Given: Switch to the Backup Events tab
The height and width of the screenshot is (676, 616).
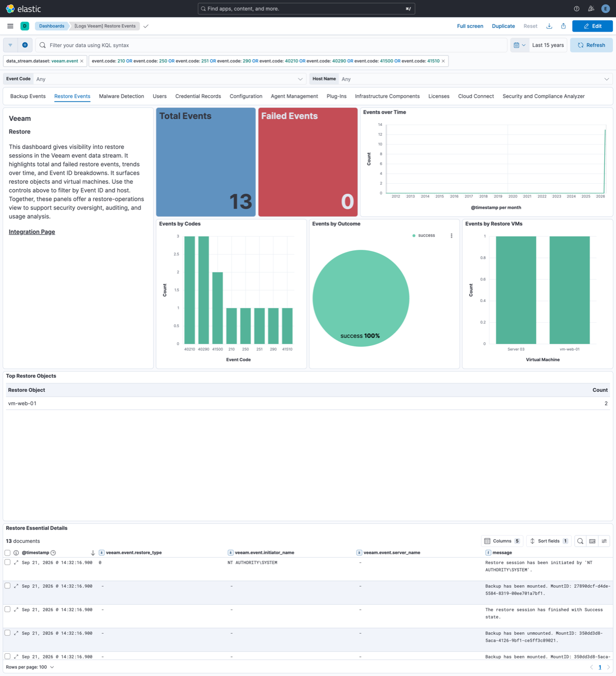Looking at the screenshot, I should coord(28,96).
